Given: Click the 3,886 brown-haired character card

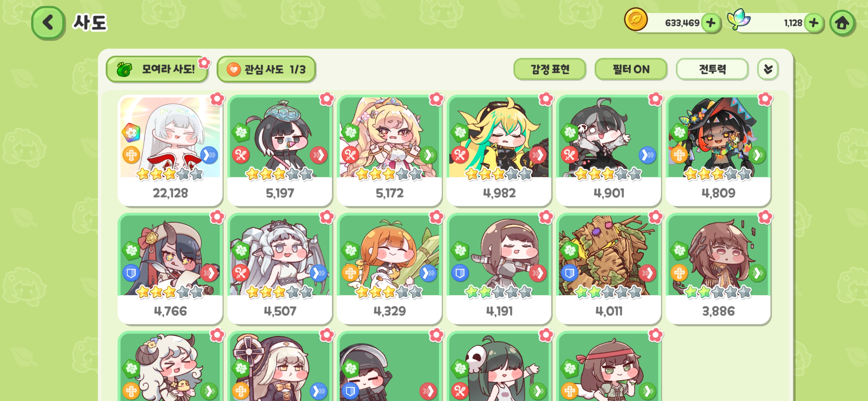Looking at the screenshot, I should (x=718, y=268).
